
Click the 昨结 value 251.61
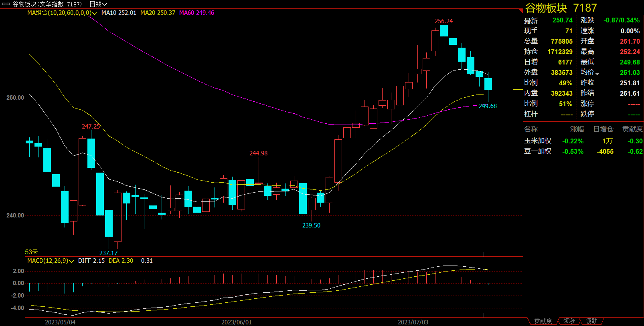[630, 93]
